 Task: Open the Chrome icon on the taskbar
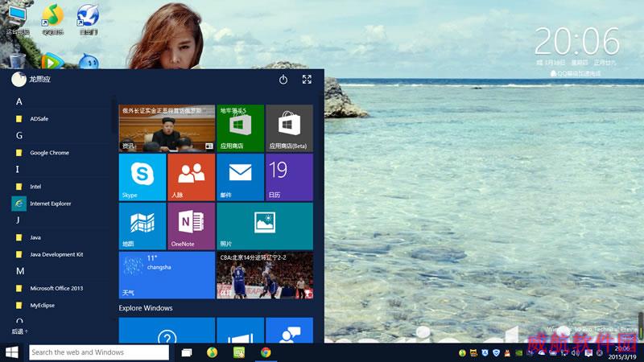[266, 352]
